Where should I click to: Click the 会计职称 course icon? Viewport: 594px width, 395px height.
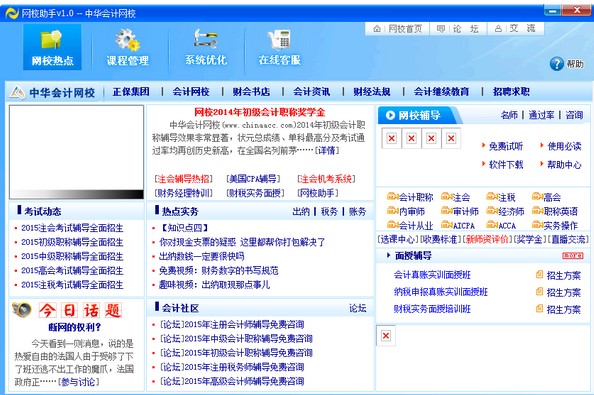(392, 197)
